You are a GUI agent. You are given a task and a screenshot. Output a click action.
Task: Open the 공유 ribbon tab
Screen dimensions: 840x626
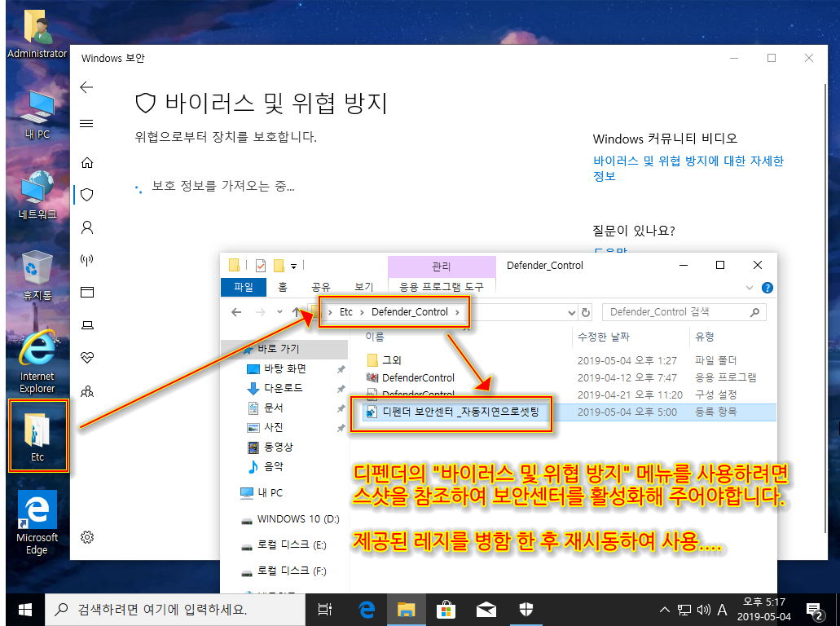coord(321,287)
